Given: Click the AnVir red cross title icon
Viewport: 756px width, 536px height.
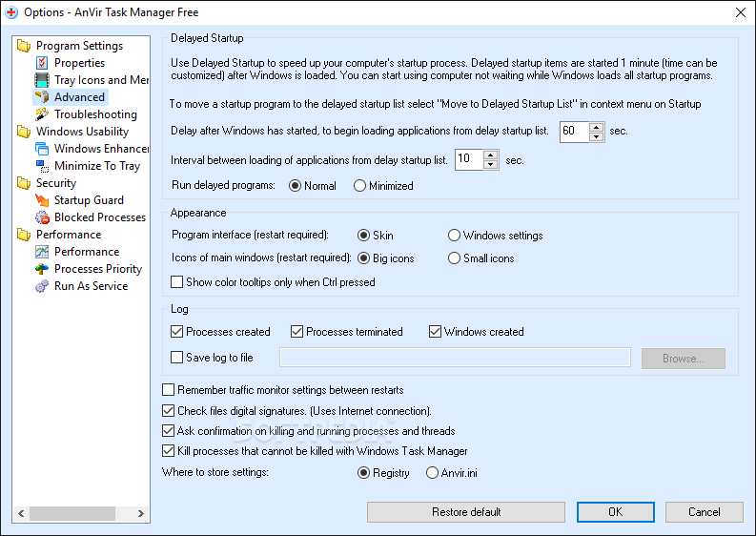Looking at the screenshot, I should coord(11,12).
